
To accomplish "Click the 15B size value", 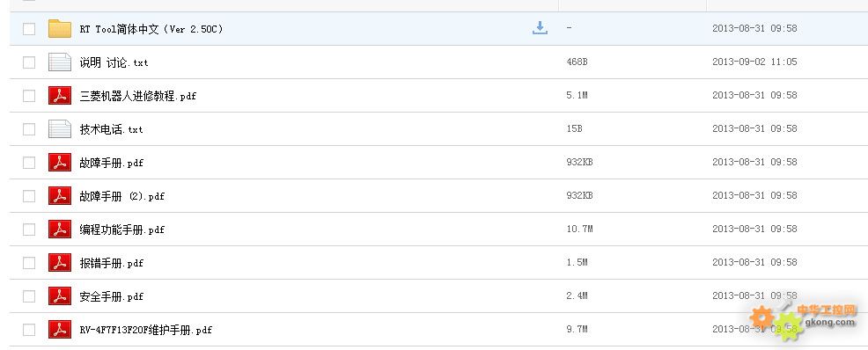I will click(x=574, y=128).
